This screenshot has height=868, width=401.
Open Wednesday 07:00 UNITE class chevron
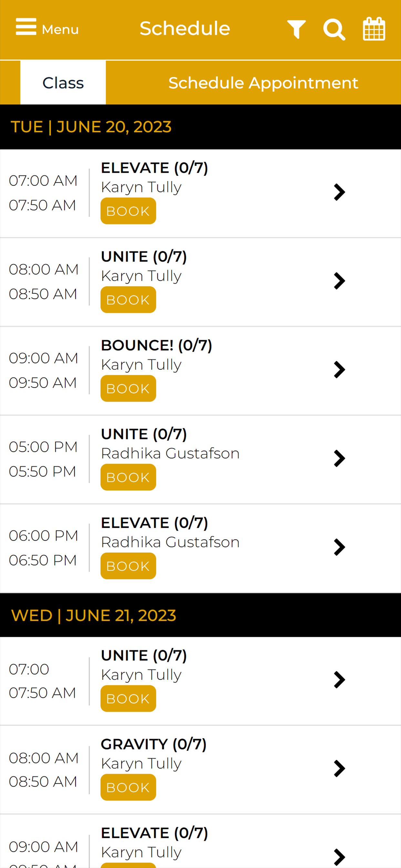click(x=339, y=680)
